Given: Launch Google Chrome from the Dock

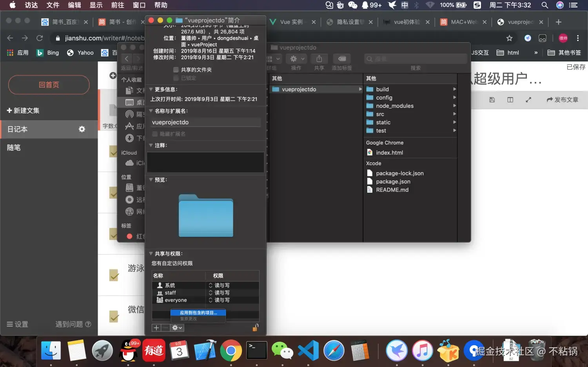Looking at the screenshot, I should pos(231,351).
